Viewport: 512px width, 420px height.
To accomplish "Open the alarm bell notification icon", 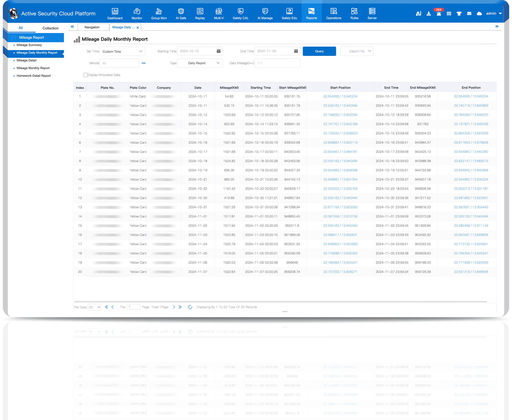I will coord(439,13).
